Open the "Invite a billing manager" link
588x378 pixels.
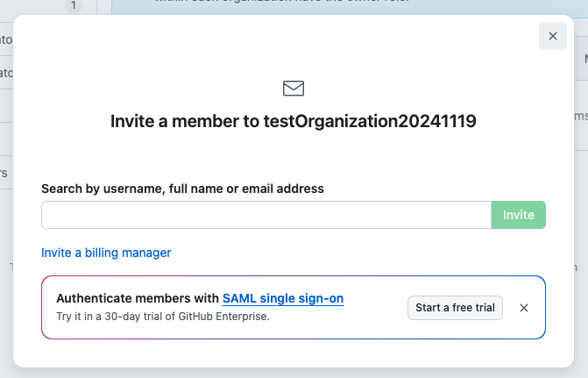[106, 253]
